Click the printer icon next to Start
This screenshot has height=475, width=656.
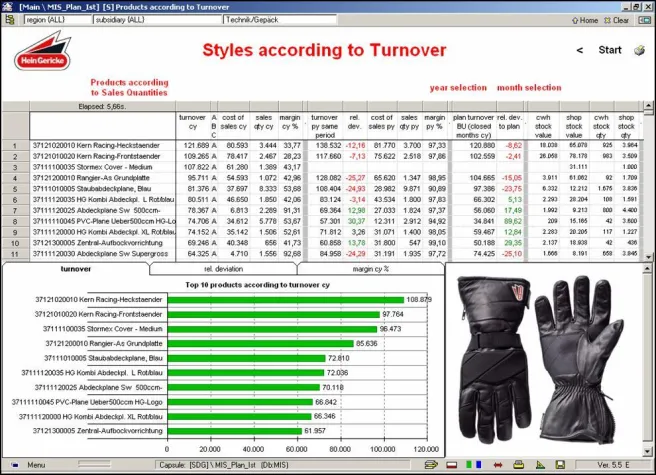pos(639,50)
